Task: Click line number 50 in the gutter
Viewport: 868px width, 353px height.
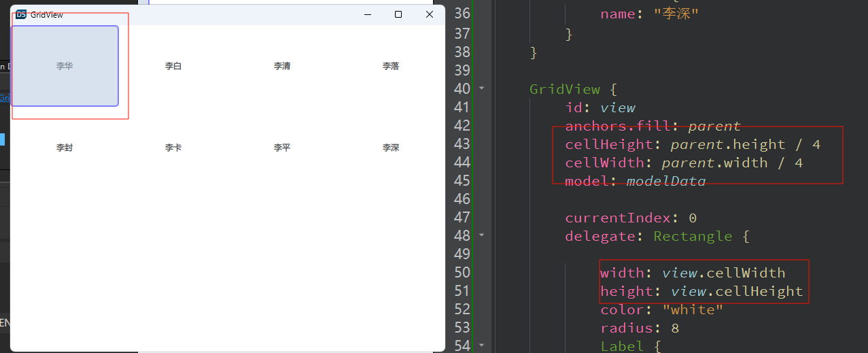Action: click(462, 272)
